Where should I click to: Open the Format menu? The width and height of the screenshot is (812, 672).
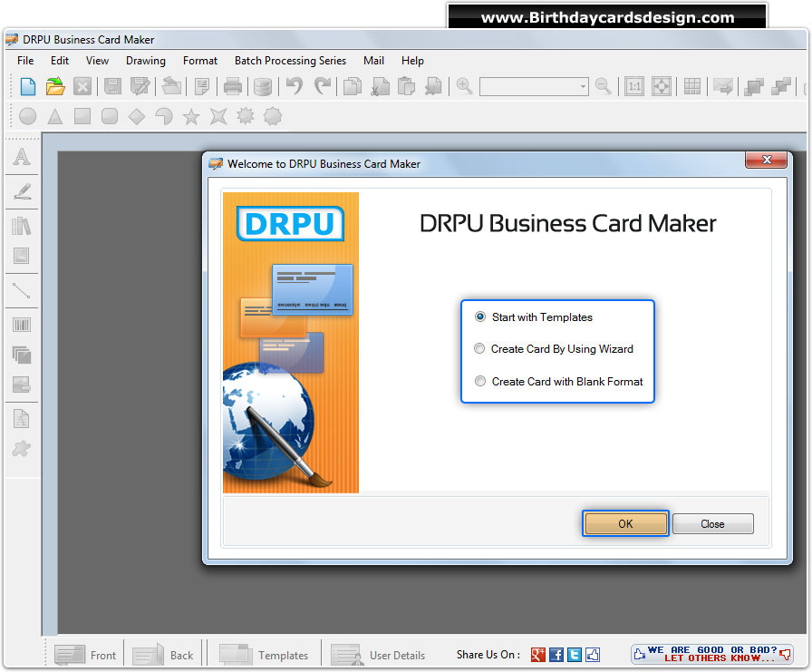point(200,61)
